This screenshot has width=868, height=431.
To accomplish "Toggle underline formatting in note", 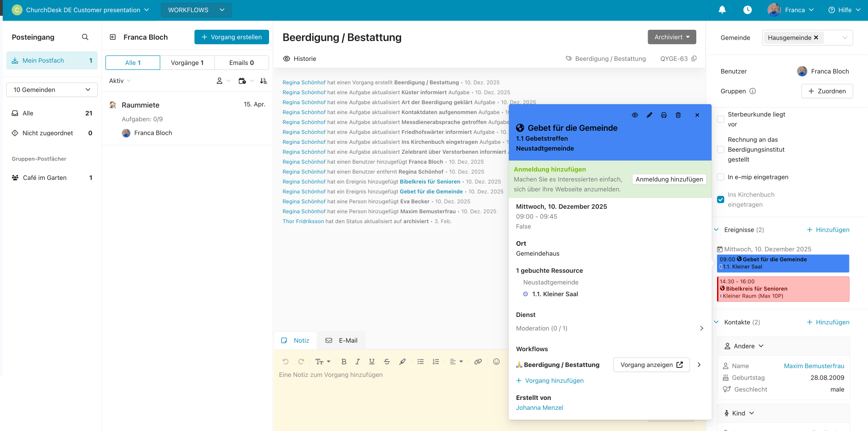I will (x=372, y=362).
